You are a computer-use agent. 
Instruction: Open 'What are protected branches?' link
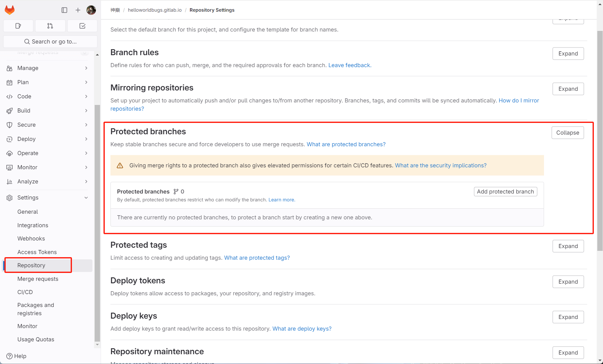[x=346, y=144]
